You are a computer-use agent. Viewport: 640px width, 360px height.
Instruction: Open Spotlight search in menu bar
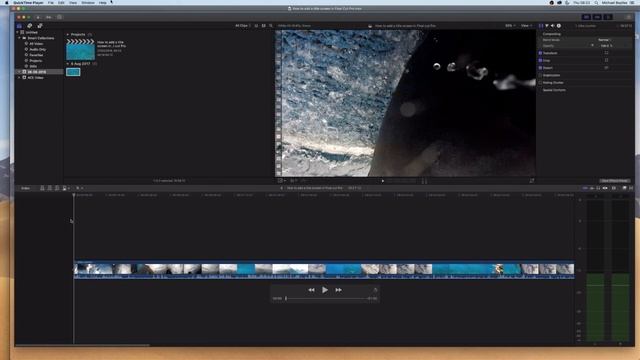point(596,2)
